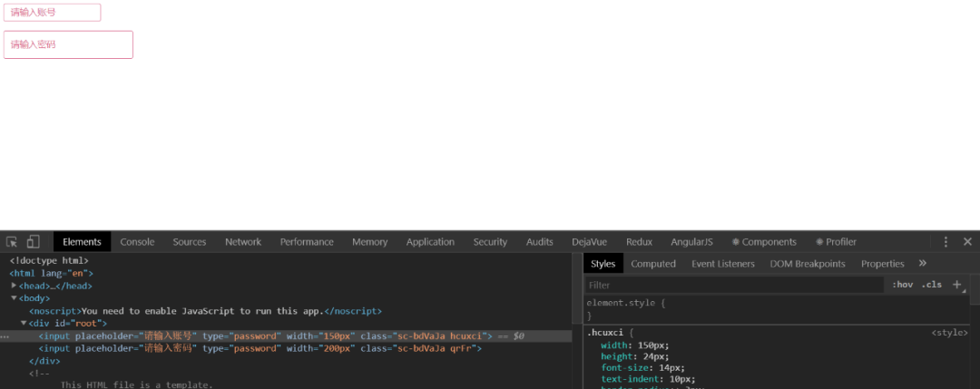Focus the 请输入账号 input box

pyautogui.click(x=53, y=13)
